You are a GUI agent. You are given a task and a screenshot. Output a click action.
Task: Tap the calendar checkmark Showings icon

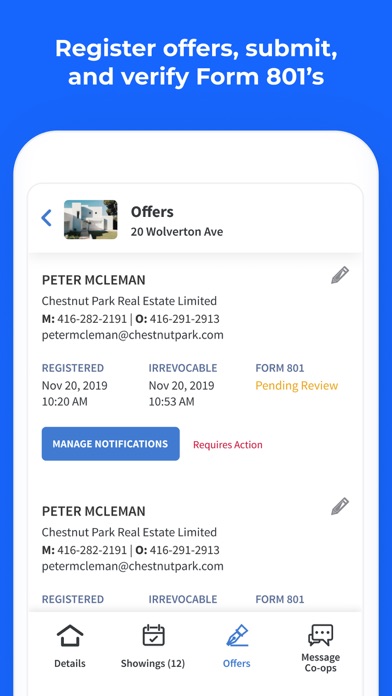click(154, 635)
